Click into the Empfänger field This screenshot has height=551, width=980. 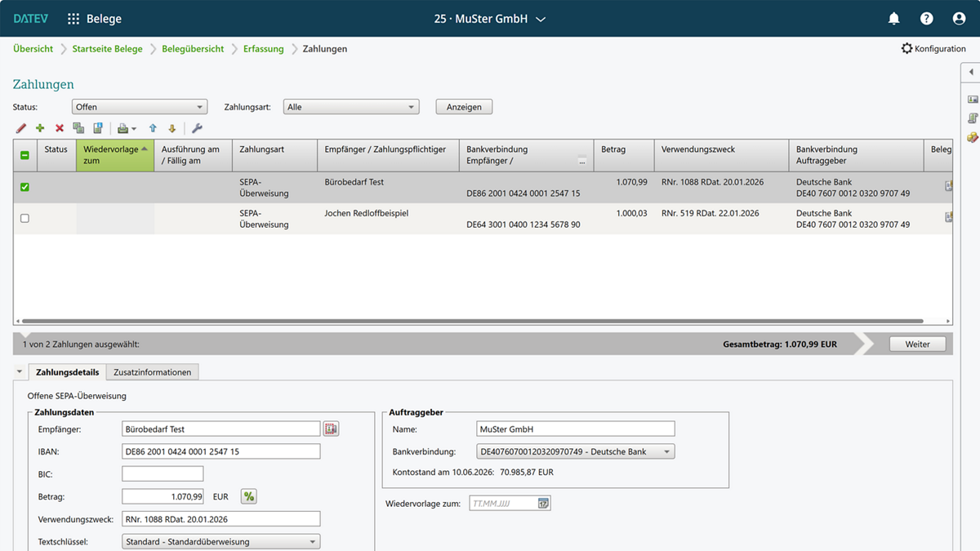pyautogui.click(x=221, y=429)
